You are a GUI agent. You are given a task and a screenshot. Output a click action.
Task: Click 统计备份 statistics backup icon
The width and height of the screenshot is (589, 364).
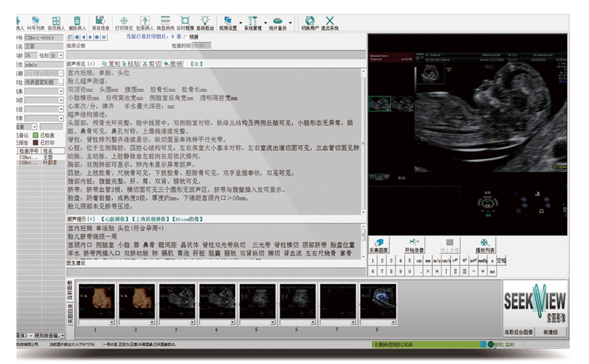pos(277,23)
